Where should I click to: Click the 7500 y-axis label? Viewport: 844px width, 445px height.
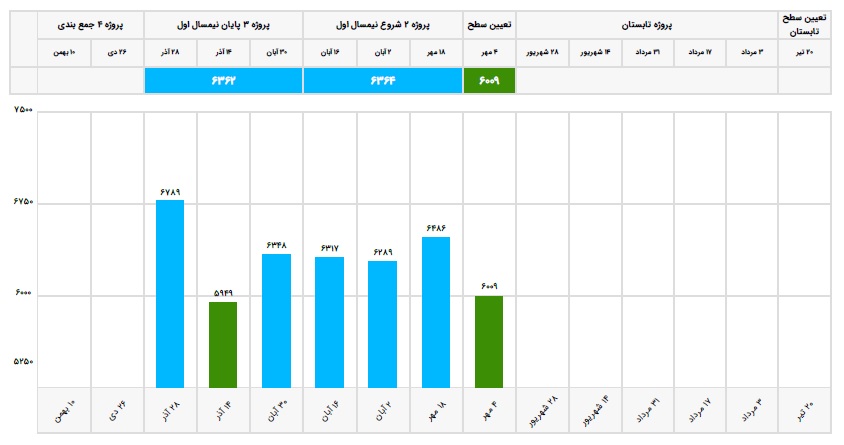(x=21, y=110)
